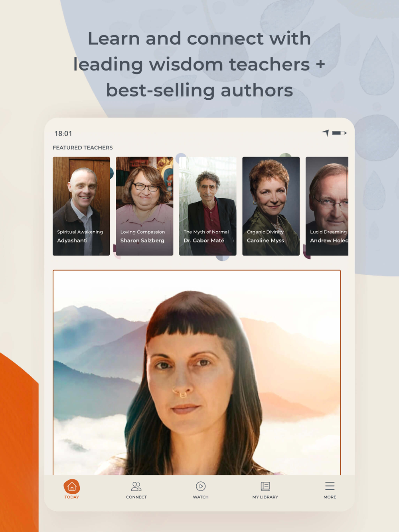Screen dimensions: 399x532
Task: Open Adyashanti Spiritual Awakening card
Action: coord(81,206)
